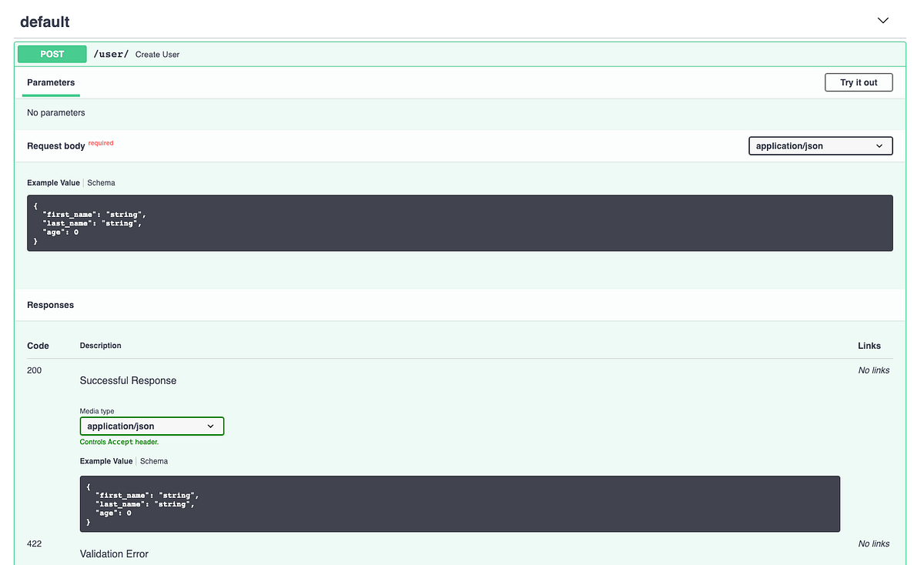Switch to the response Schema tab
This screenshot has height=565, width=924.
click(x=153, y=461)
